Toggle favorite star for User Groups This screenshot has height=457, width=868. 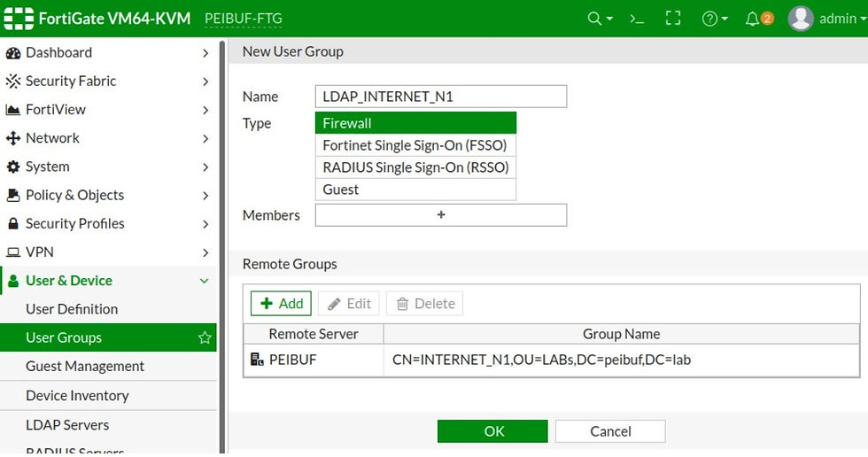click(205, 337)
